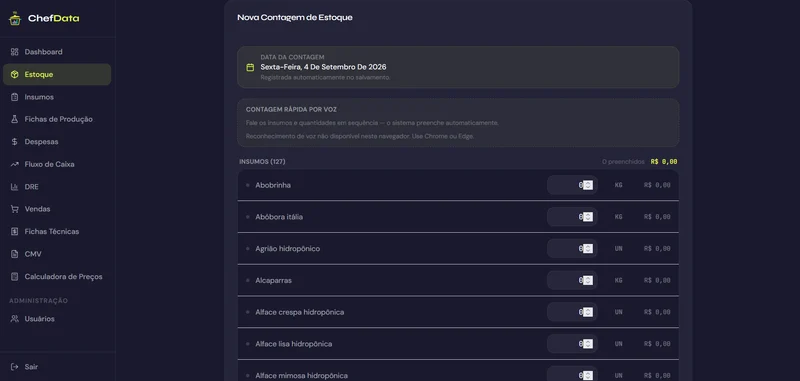
Task: Click the calendar icon beside the count date
Action: [x=250, y=67]
